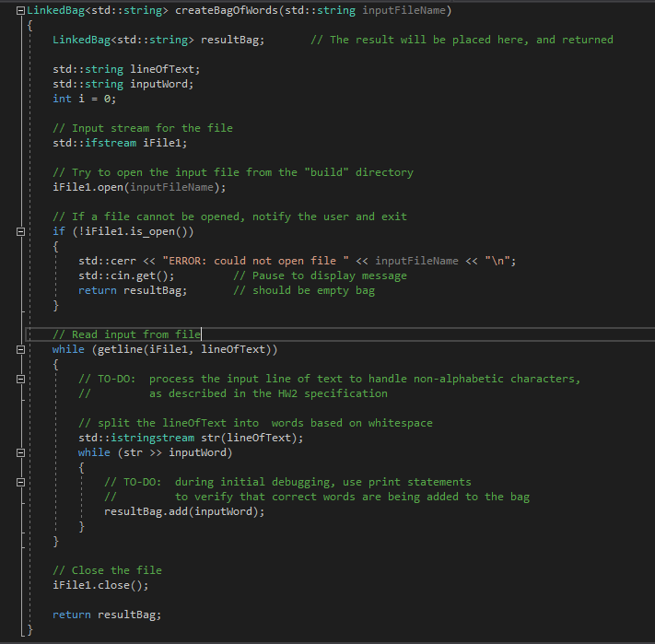Click the '// should be empty bag' comment
The width and height of the screenshot is (655, 644).
pos(304,291)
